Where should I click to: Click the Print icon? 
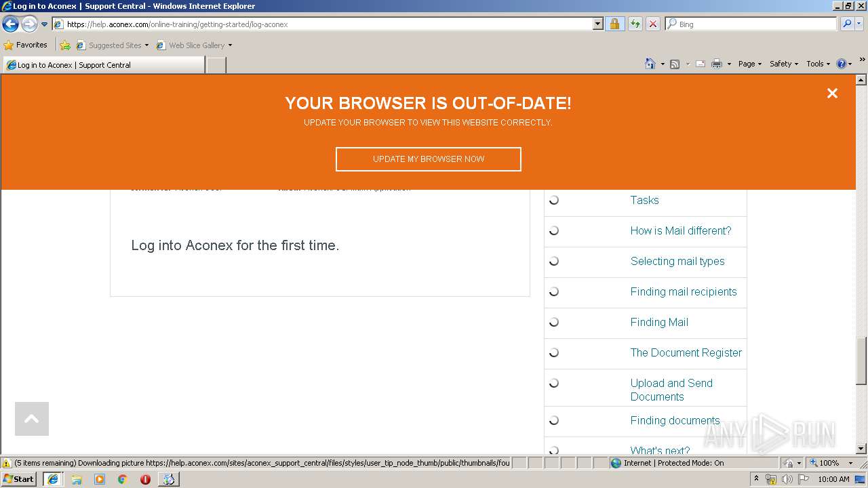(x=716, y=64)
